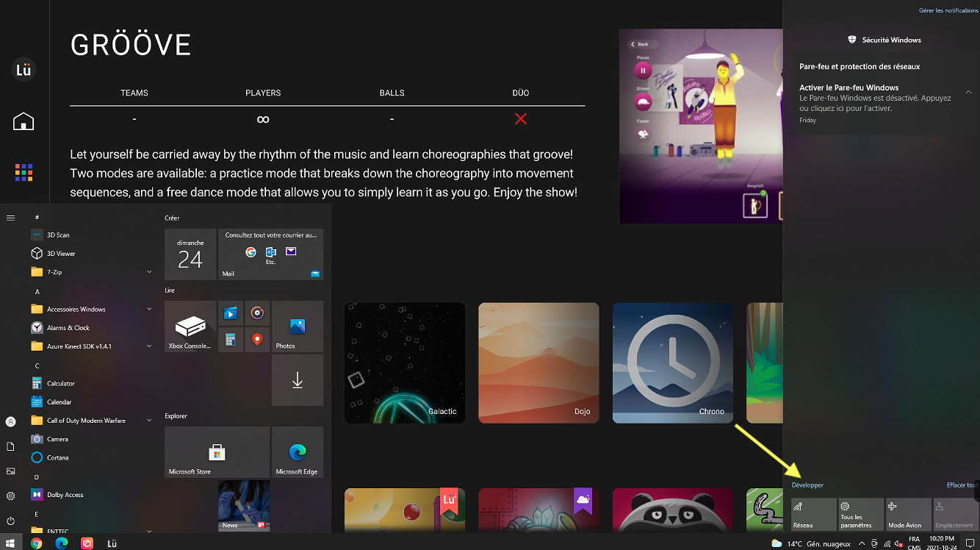Show hidden system tray icons chevron
This screenshot has width=980, height=550.
(862, 544)
